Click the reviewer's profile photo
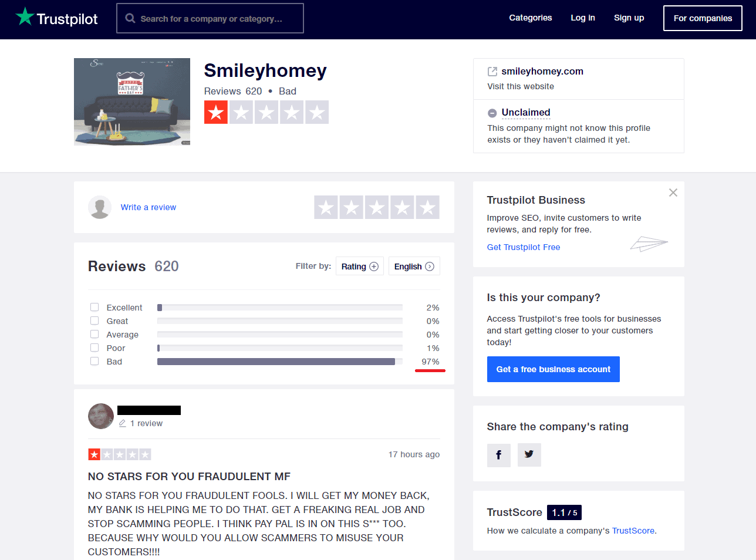This screenshot has height=560, width=756. 101,416
